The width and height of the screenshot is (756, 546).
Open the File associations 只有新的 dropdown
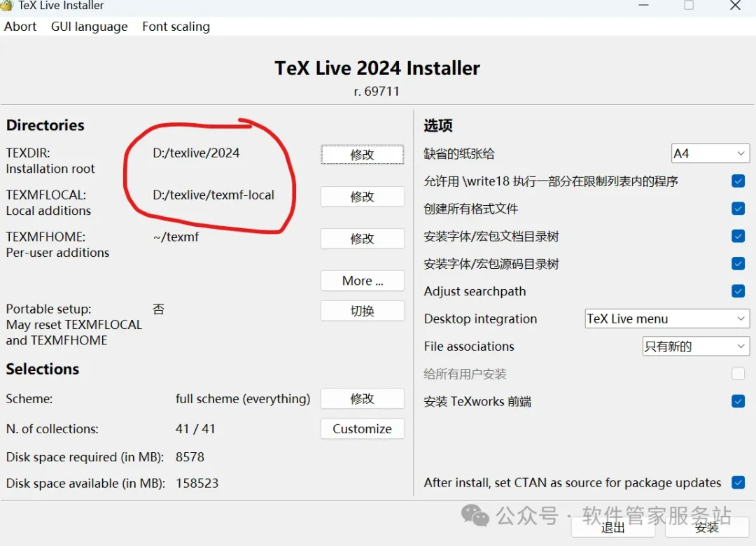(x=696, y=346)
